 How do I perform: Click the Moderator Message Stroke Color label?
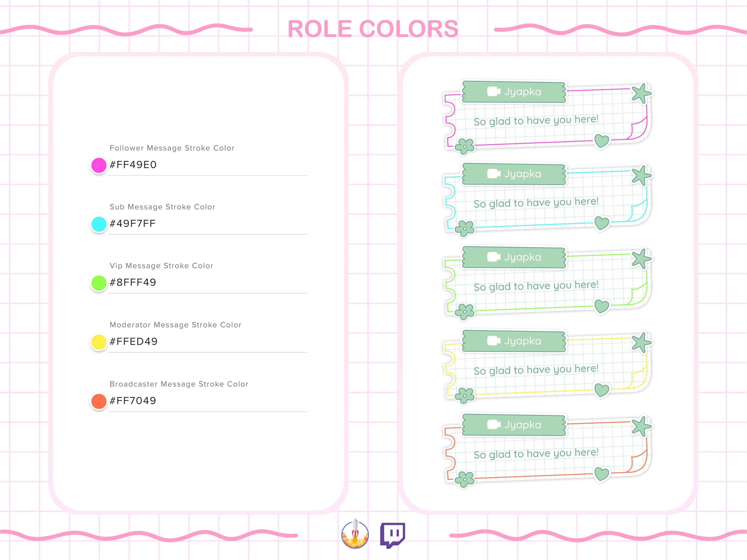176,325
